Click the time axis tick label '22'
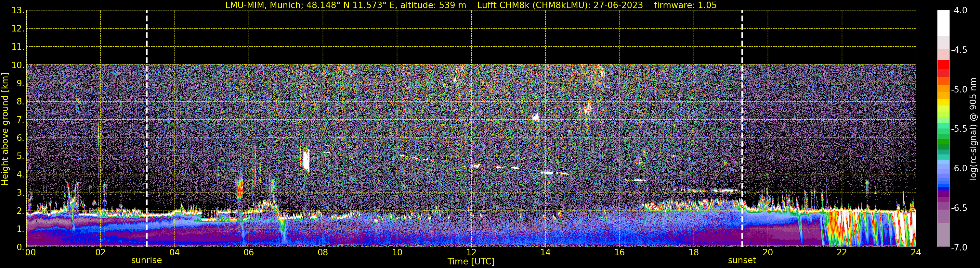Screen dimensions: 980x268 [x=842, y=252]
